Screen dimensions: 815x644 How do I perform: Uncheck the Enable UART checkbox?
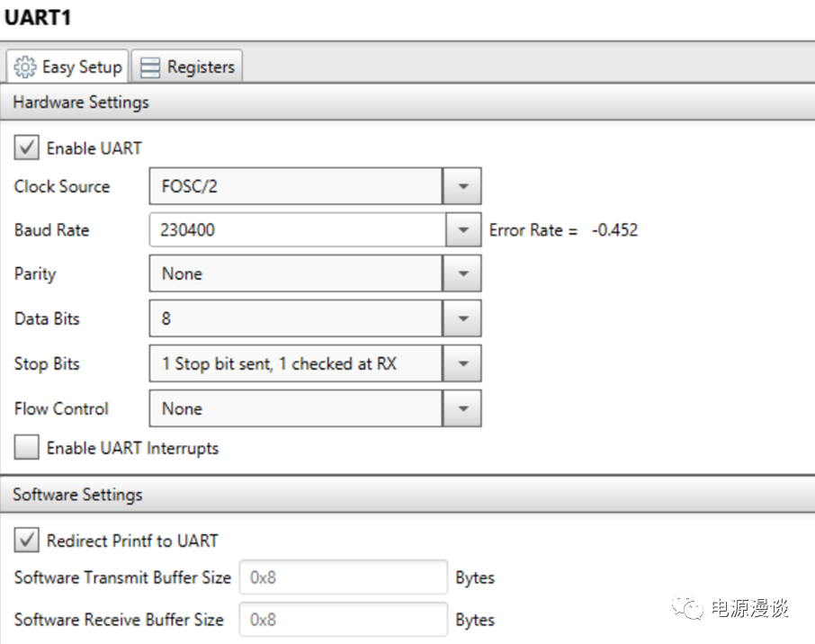tap(27, 148)
